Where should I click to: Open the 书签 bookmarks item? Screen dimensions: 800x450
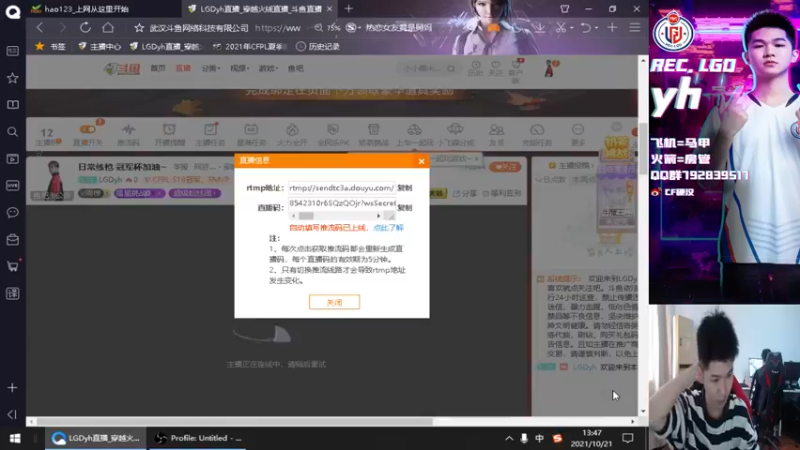50,46
